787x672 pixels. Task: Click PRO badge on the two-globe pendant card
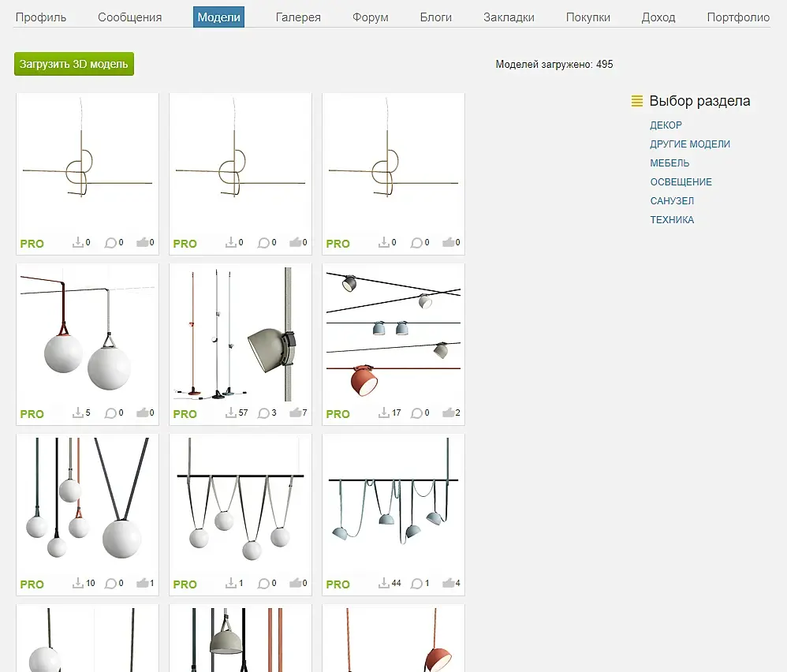pyautogui.click(x=32, y=414)
